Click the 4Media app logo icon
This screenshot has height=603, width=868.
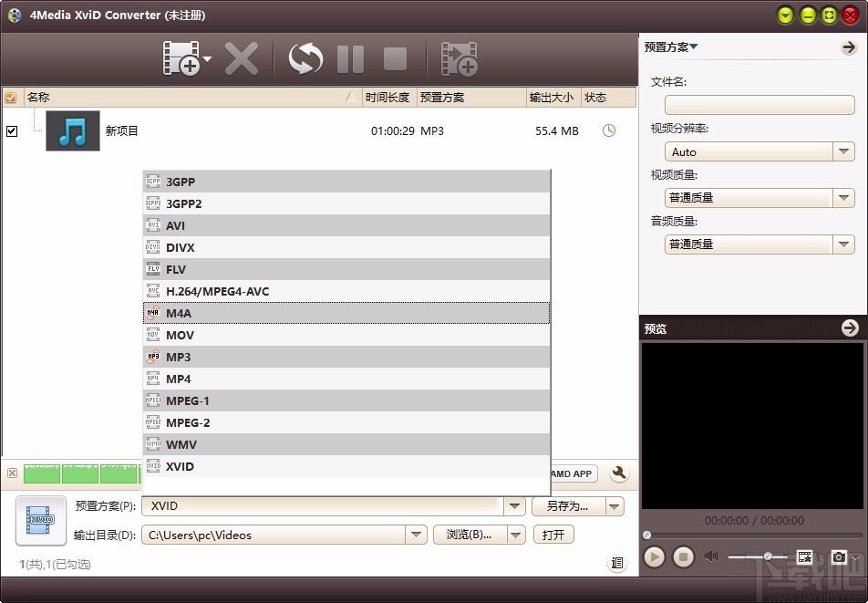tap(15, 15)
